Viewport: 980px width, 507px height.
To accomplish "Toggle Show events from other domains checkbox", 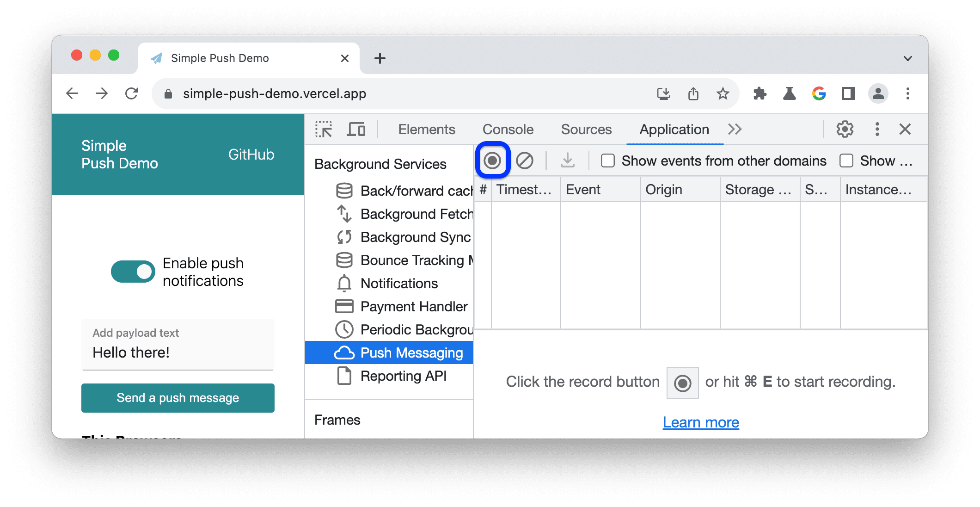I will coord(606,161).
